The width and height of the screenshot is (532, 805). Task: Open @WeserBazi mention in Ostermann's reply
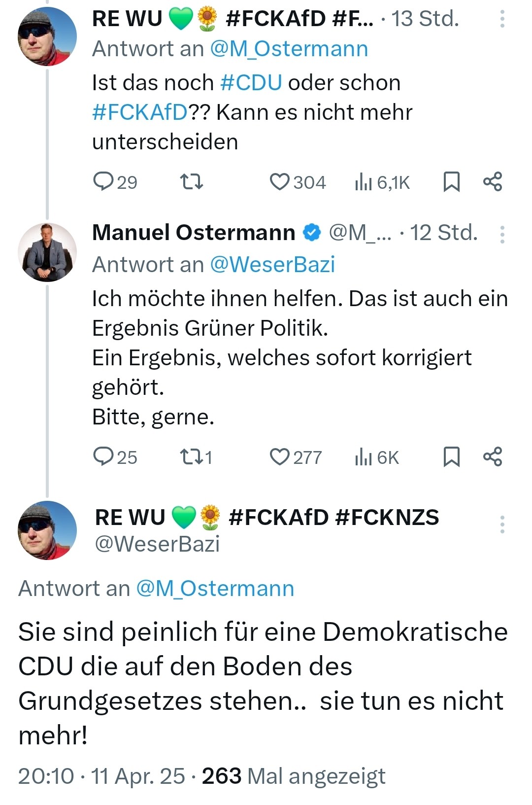272,265
